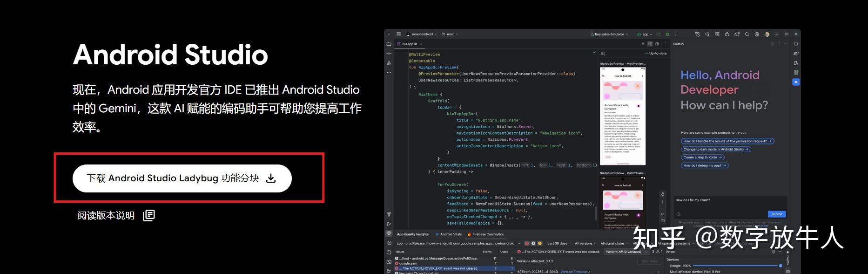Toggle the ANR clock filter icon
Image resolution: width=868 pixels, height=274 pixels.
point(533,243)
